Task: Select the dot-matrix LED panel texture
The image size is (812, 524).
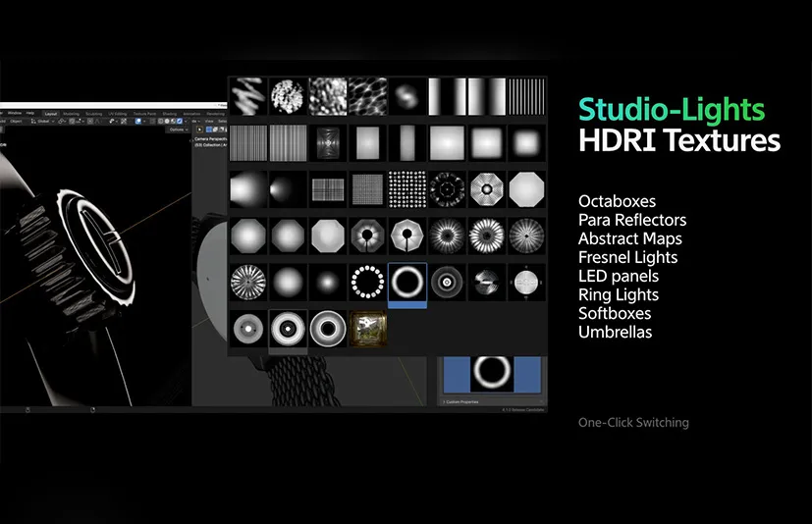Action: pos(407,189)
